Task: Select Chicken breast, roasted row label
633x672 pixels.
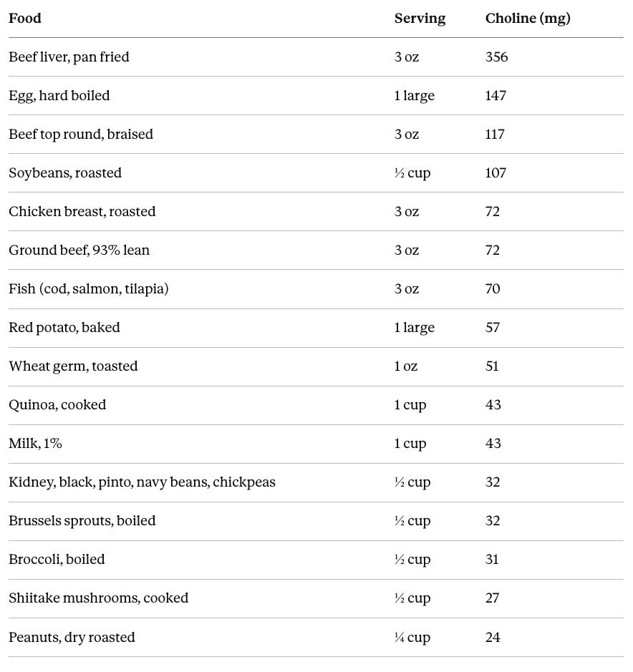Action: pos(82,211)
